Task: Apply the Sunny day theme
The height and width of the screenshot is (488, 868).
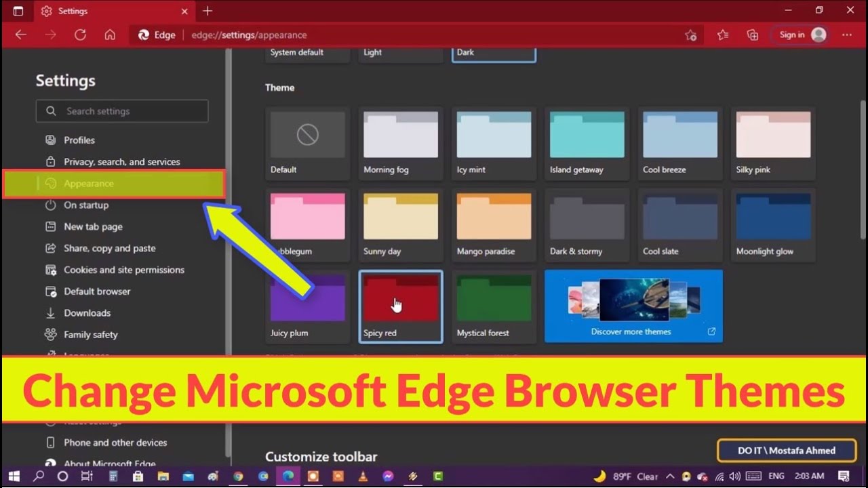Action: click(401, 225)
